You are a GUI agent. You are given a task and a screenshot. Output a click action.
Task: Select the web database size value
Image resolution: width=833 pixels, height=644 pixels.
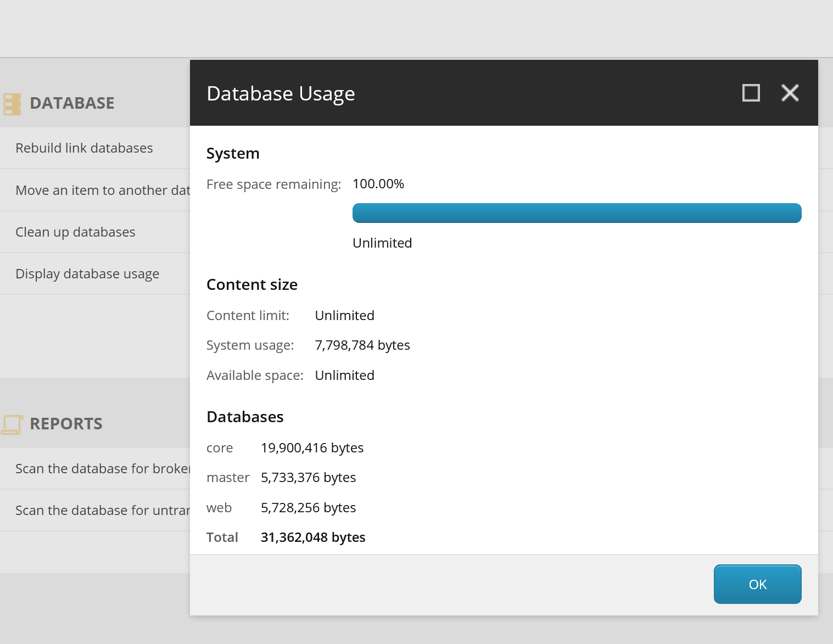pos(308,508)
